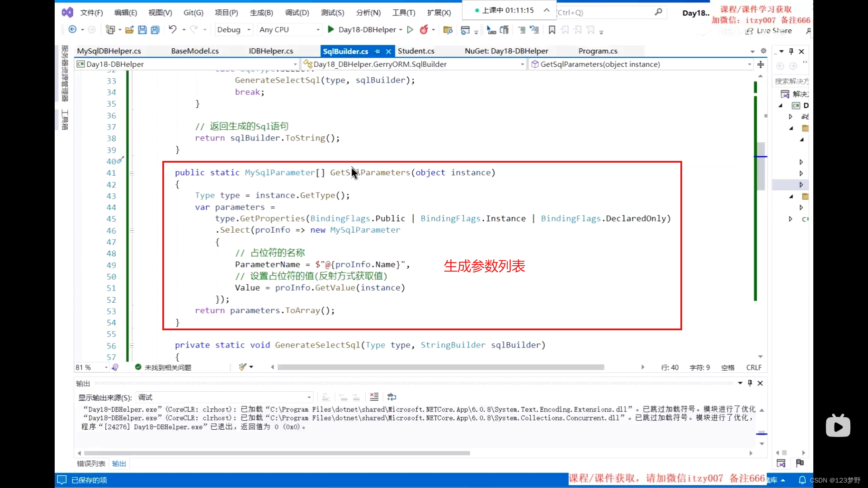Start debugging Day18-DBHelper with green play
The image size is (868, 488).
pos(331,29)
